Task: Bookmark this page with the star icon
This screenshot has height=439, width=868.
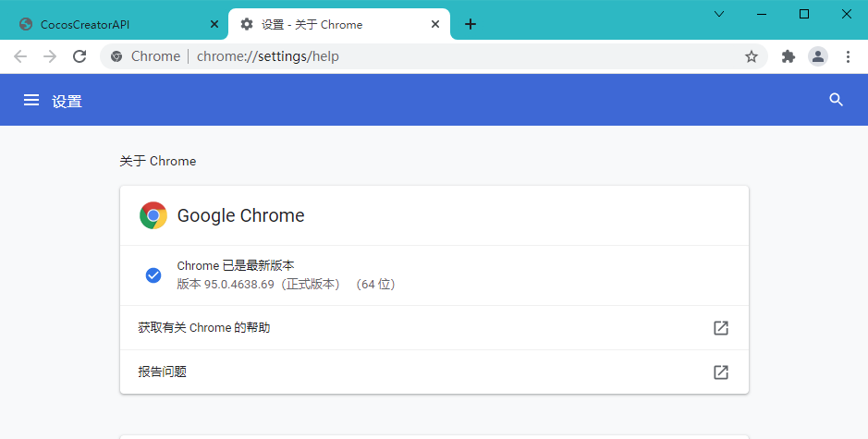Action: [752, 56]
